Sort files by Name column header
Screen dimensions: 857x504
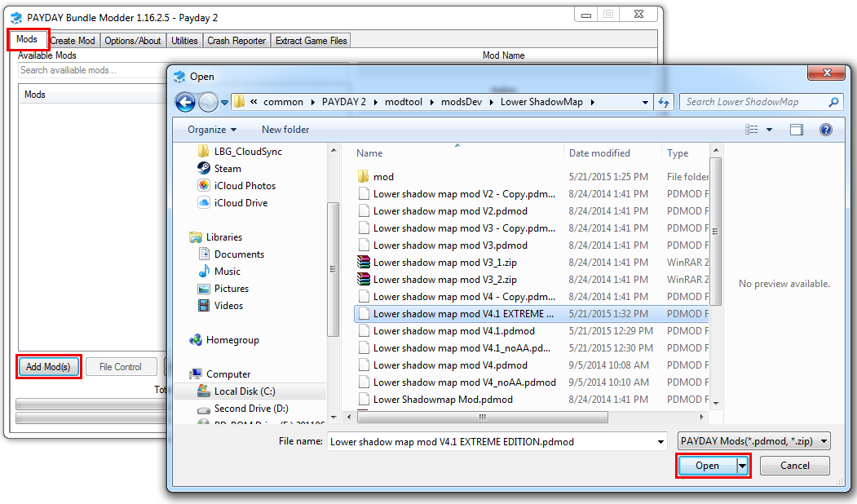457,153
